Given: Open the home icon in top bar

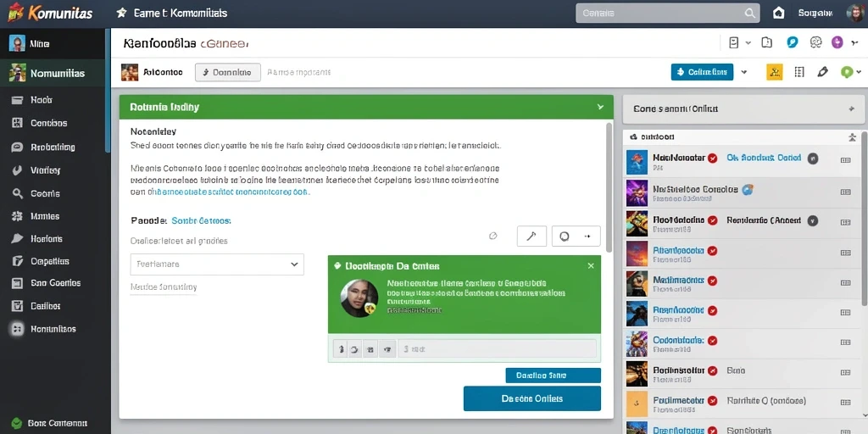Looking at the screenshot, I should pos(778,14).
